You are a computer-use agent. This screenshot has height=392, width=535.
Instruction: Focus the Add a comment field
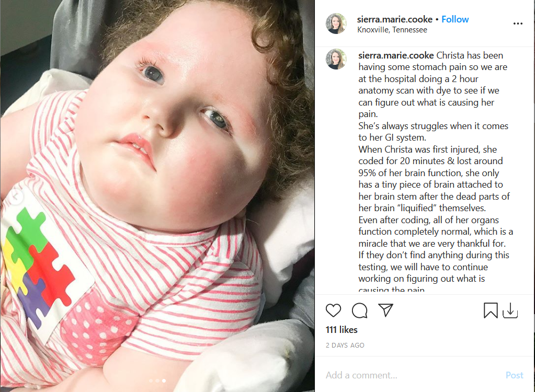tap(409, 375)
